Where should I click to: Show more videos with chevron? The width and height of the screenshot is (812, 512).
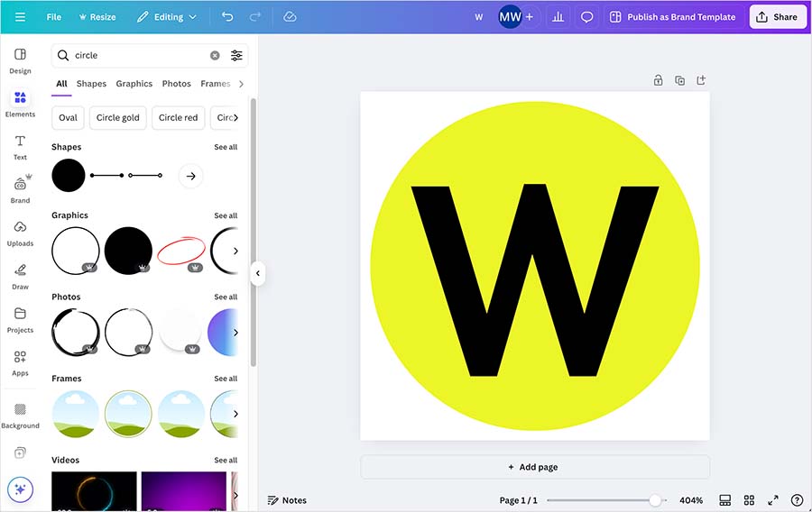[x=235, y=496]
